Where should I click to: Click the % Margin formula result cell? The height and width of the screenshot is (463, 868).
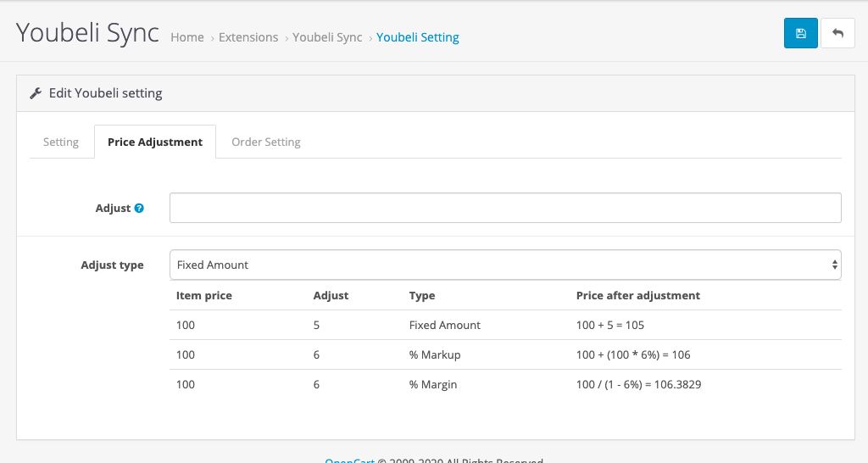point(638,384)
